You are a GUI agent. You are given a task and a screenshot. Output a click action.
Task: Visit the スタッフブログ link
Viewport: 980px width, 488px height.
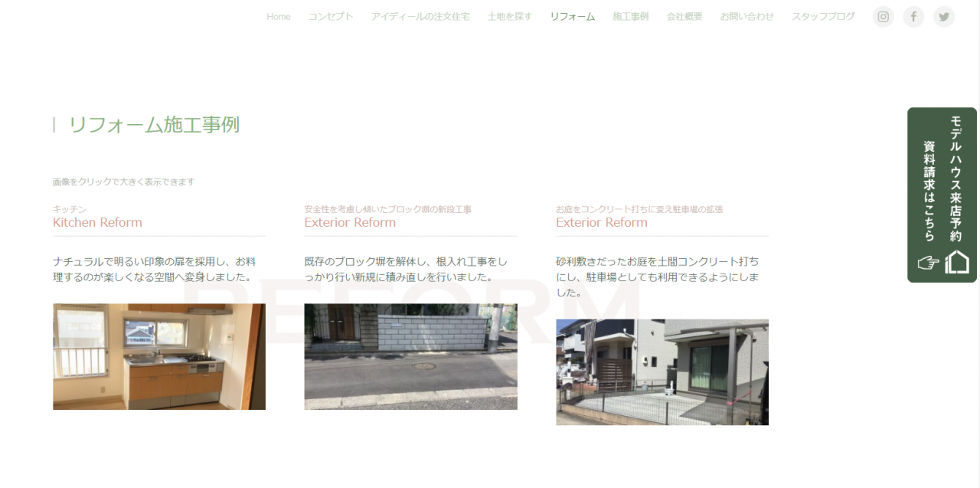(823, 17)
